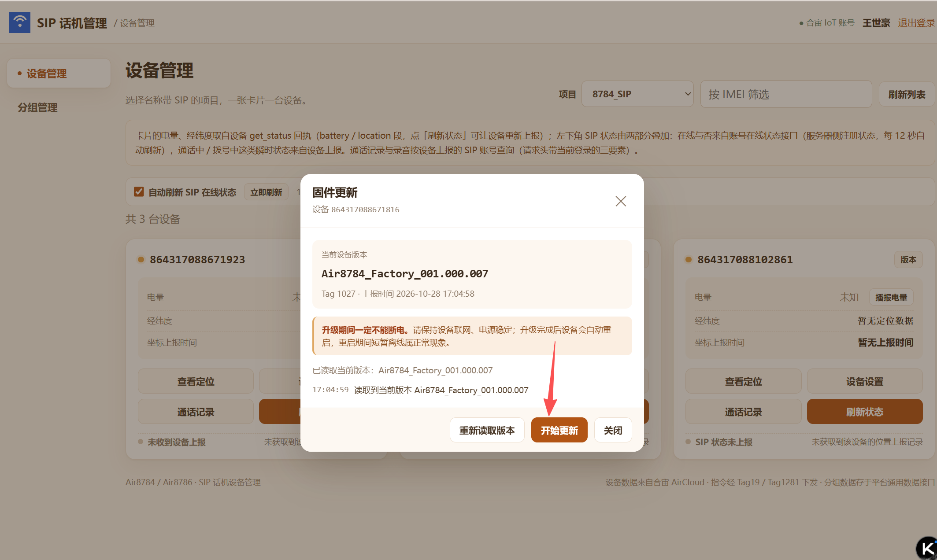The height and width of the screenshot is (560, 937).
Task: Click the round K icon at the corner
Action: click(x=927, y=549)
